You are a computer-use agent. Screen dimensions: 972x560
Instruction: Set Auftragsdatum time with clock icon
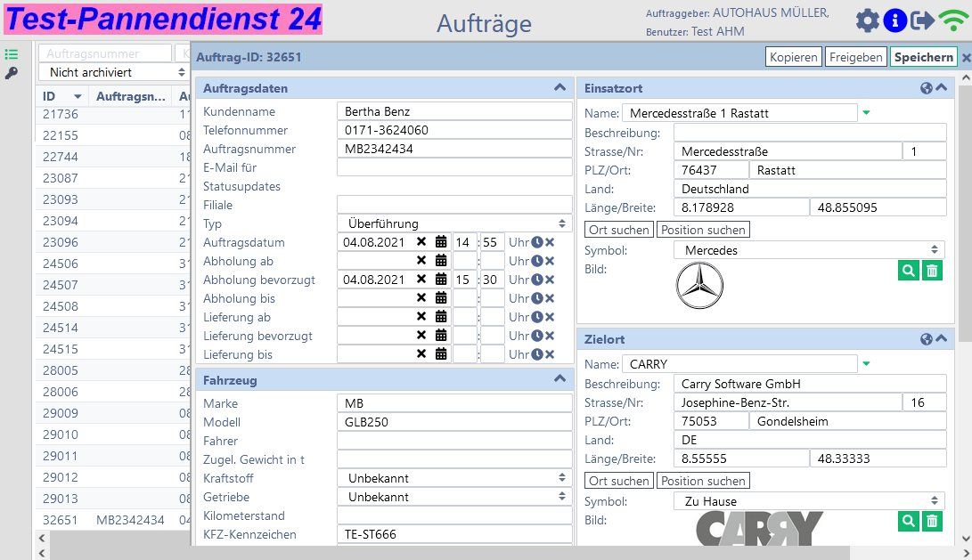click(537, 242)
